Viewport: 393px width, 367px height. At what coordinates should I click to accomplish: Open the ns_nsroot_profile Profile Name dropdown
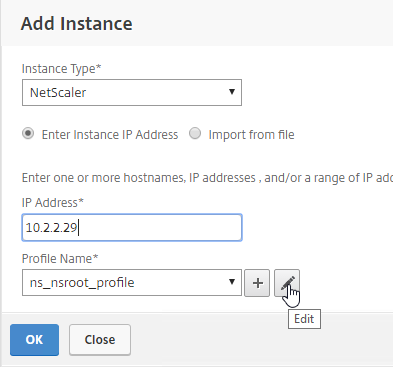132,283
